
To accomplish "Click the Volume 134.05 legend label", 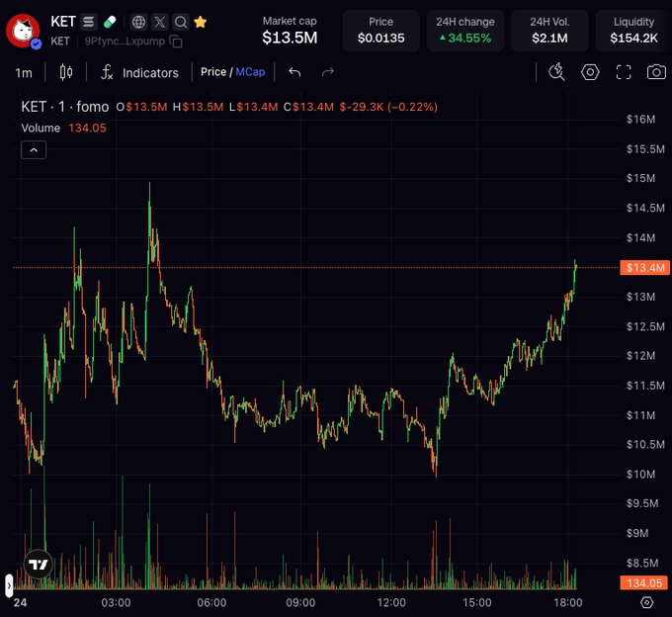I will click(63, 128).
